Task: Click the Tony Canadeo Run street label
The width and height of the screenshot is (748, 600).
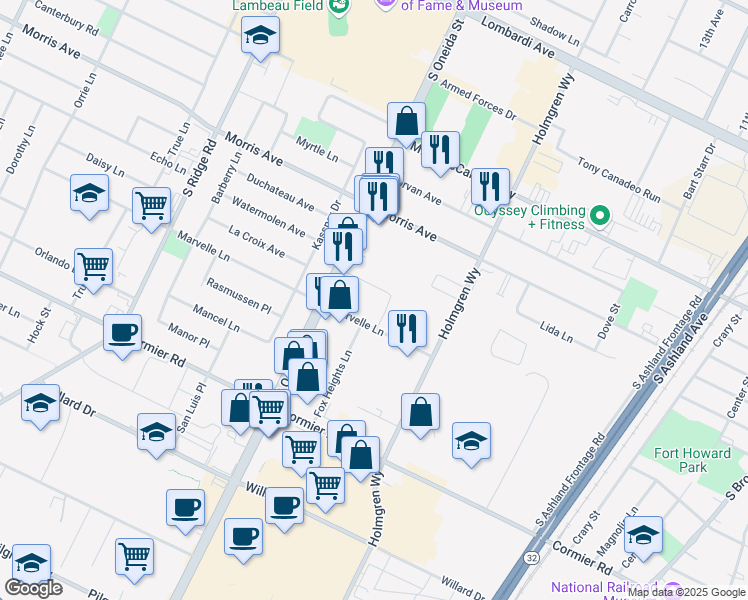Action: pyautogui.click(x=619, y=180)
